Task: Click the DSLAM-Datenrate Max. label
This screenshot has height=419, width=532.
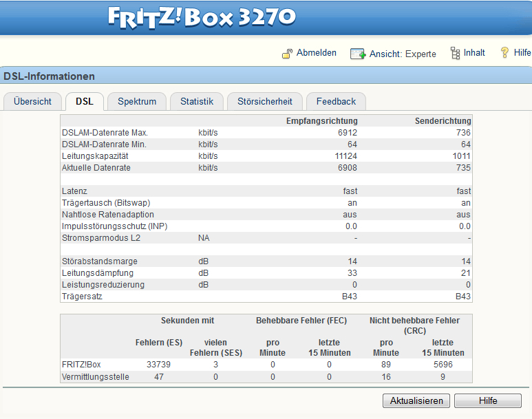Action: [x=105, y=133]
